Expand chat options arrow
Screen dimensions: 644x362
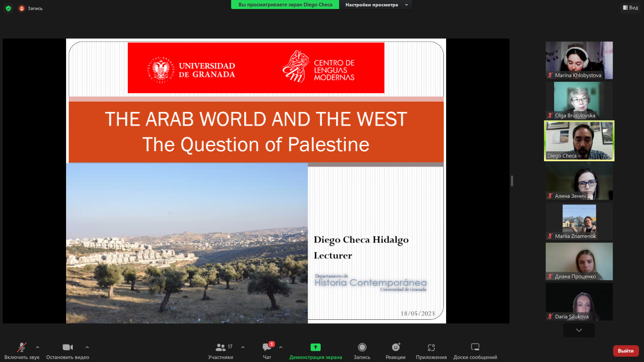(x=281, y=347)
